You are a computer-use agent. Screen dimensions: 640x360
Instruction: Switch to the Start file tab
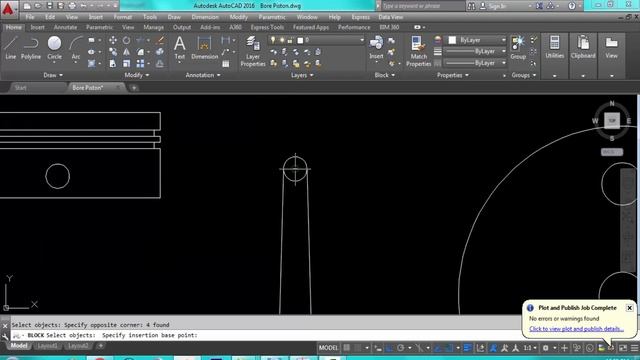(20, 88)
